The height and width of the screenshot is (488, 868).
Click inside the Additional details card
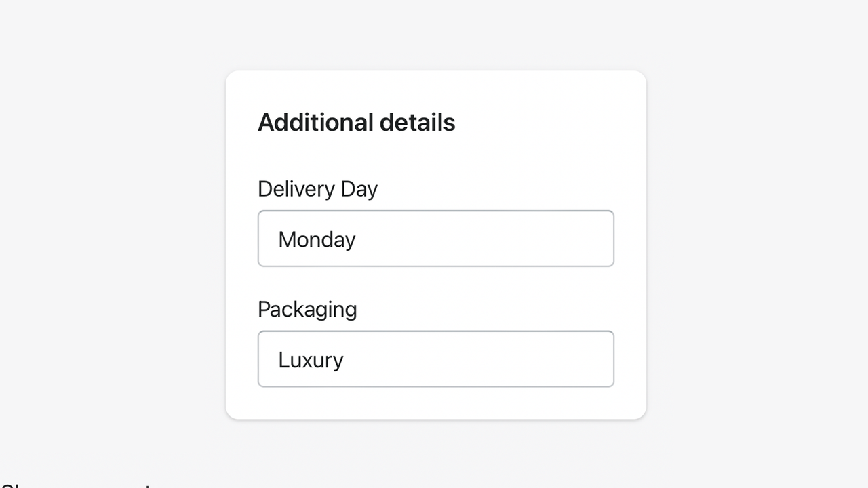[436, 156]
